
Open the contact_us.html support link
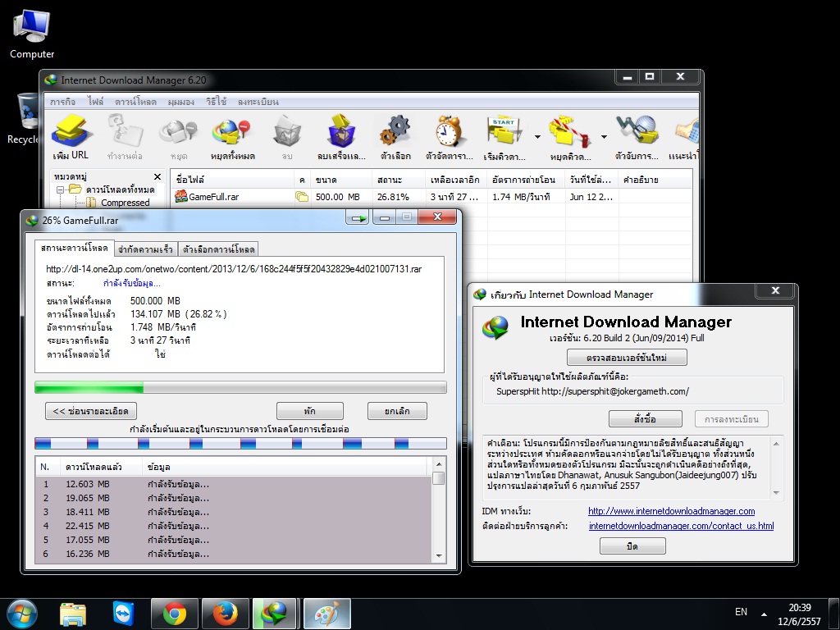[682, 526]
